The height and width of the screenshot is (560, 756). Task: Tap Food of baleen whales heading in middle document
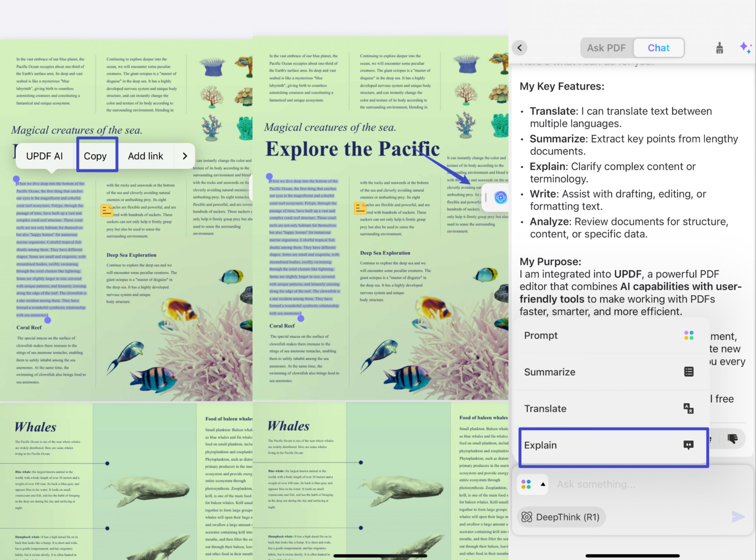click(x=483, y=418)
